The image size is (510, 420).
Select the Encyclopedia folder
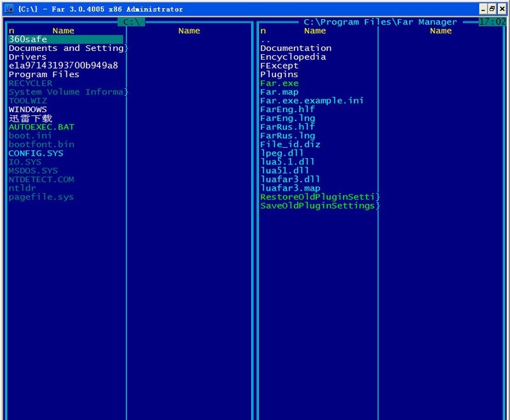coord(293,57)
